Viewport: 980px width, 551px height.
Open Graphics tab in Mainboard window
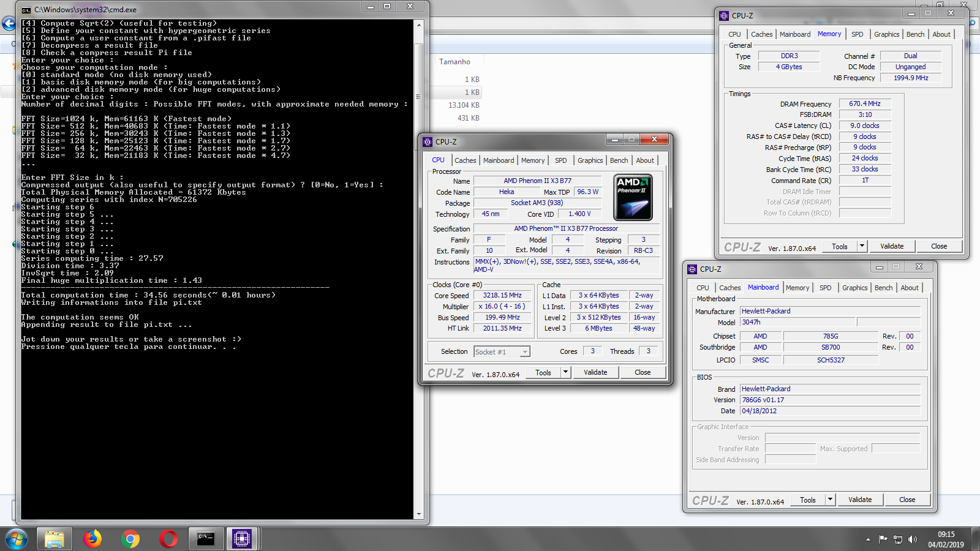coord(855,288)
